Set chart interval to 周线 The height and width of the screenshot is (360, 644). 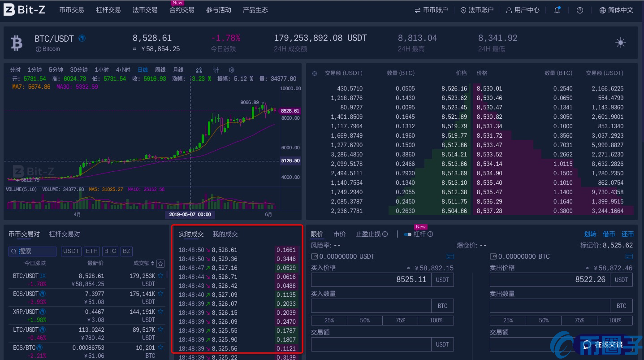pyautogui.click(x=160, y=70)
